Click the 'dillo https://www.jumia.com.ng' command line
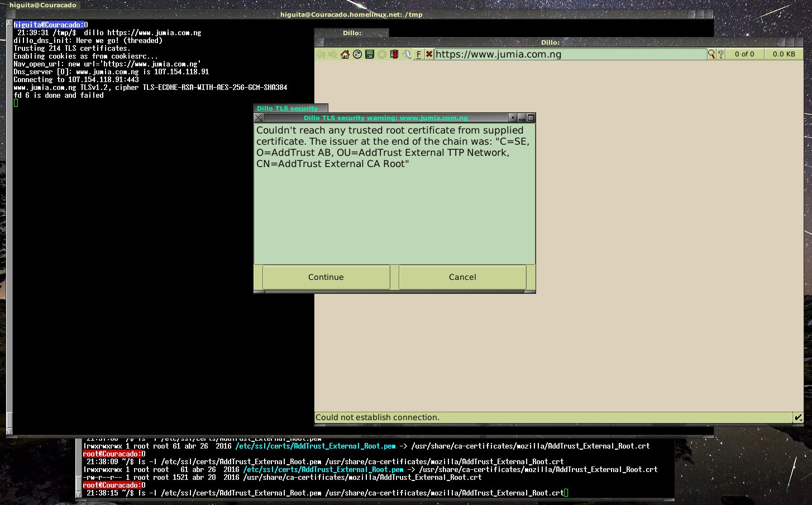This screenshot has width=812, height=505. 142,32
